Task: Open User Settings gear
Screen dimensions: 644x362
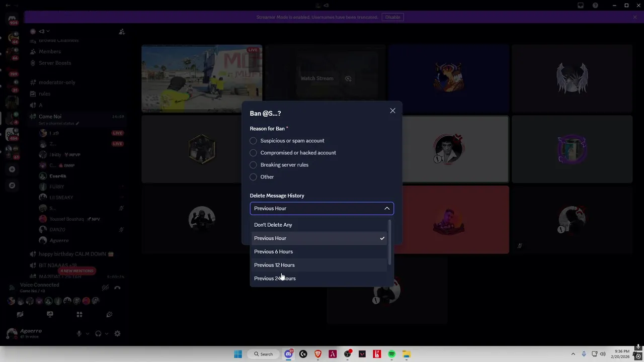Action: [x=117, y=333]
